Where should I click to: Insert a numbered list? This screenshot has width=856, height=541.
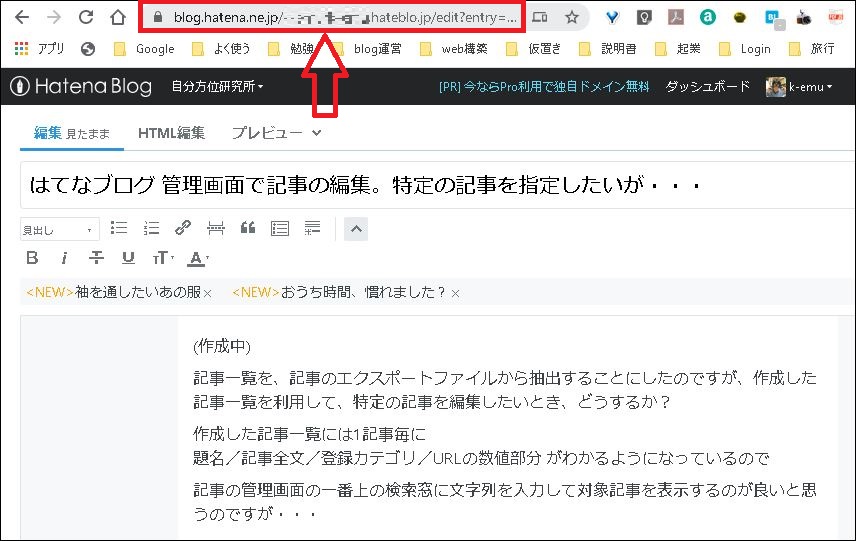151,228
